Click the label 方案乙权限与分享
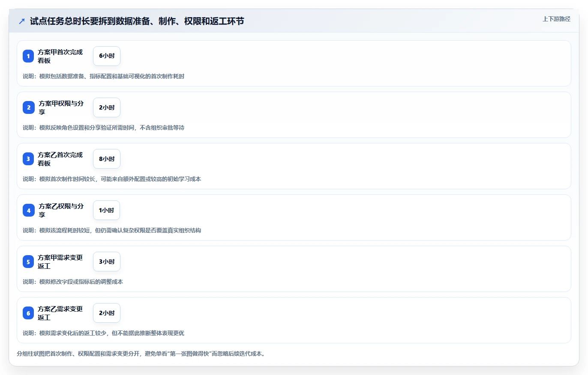Image resolution: width=588 pixels, height=375 pixels. (x=61, y=210)
